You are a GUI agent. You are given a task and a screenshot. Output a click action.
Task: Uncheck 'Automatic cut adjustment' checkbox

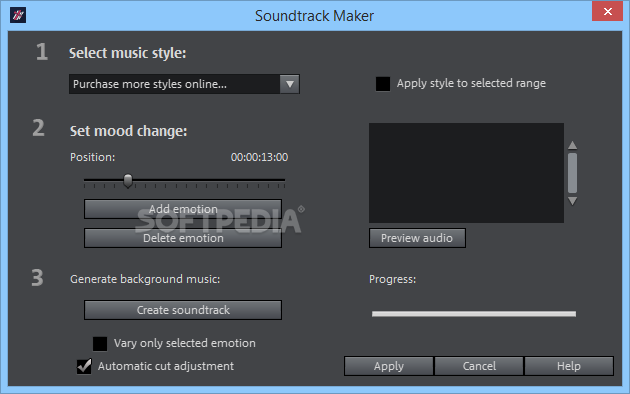coord(84,366)
